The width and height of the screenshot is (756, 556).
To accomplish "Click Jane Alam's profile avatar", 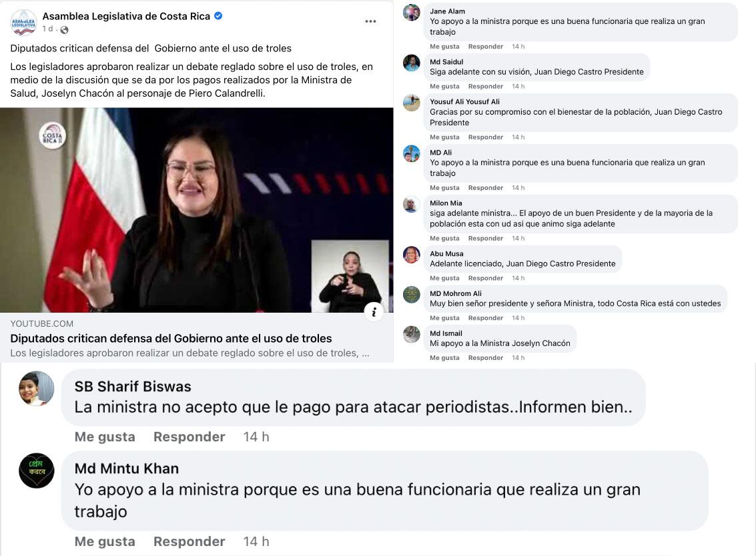I will click(411, 13).
